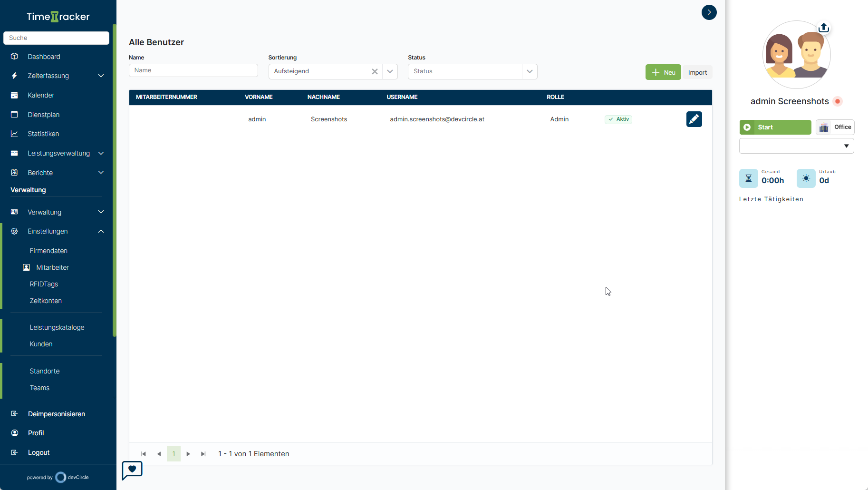The height and width of the screenshot is (490, 868).
Task: Clear the Aufsteigend sort selection
Action: (375, 71)
